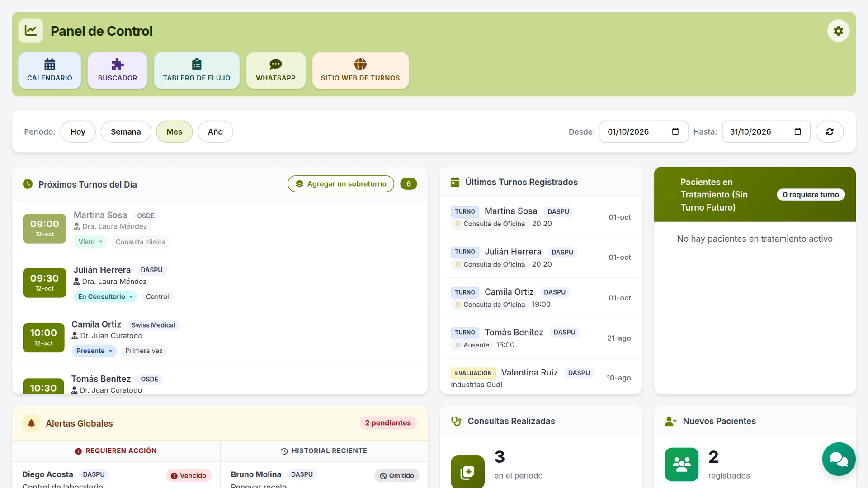Screen dimensions: 868x488
Task: Click the Desde date field
Action: click(644, 131)
